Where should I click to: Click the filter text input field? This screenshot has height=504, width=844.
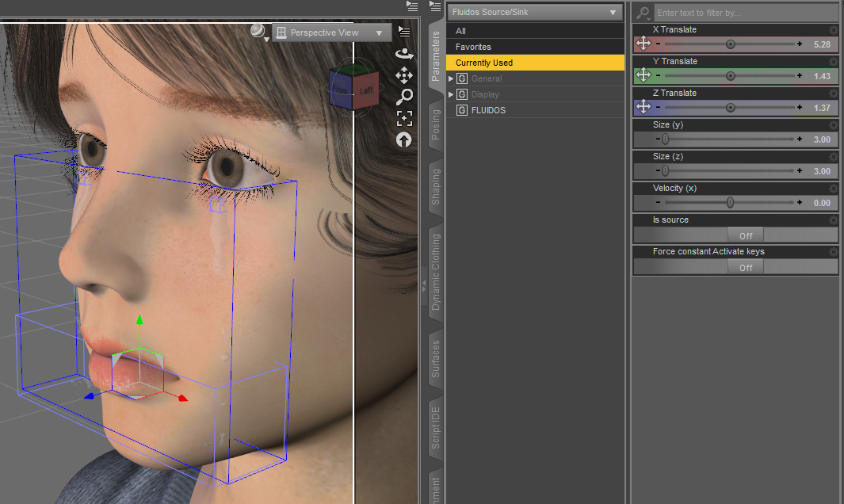pos(746,13)
